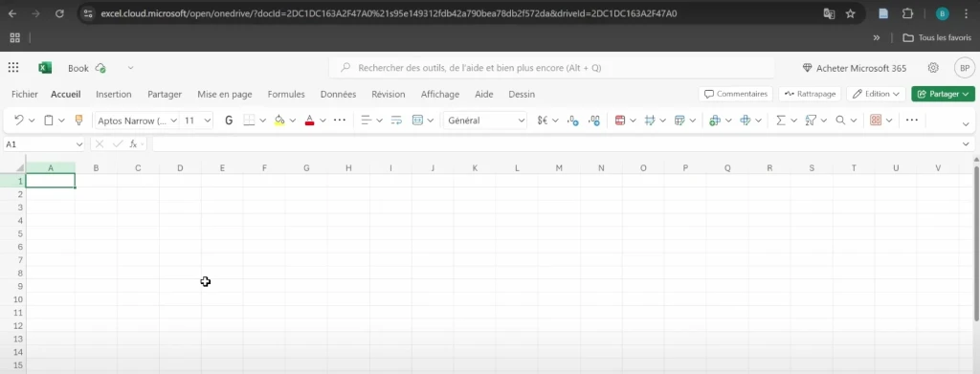Switch to the Insertion tab
Viewport: 980px width, 374px height.
click(x=114, y=95)
